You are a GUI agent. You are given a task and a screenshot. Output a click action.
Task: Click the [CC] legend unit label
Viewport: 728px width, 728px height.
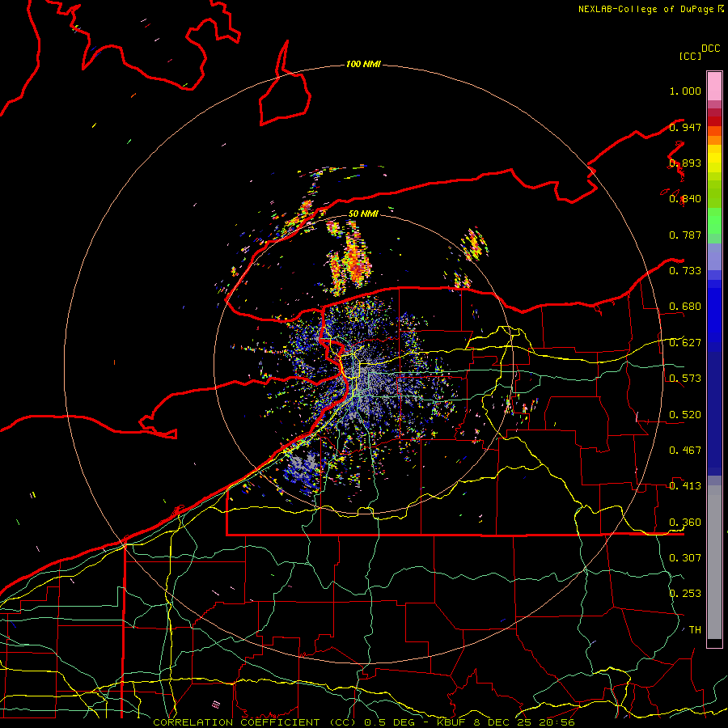[691, 56]
